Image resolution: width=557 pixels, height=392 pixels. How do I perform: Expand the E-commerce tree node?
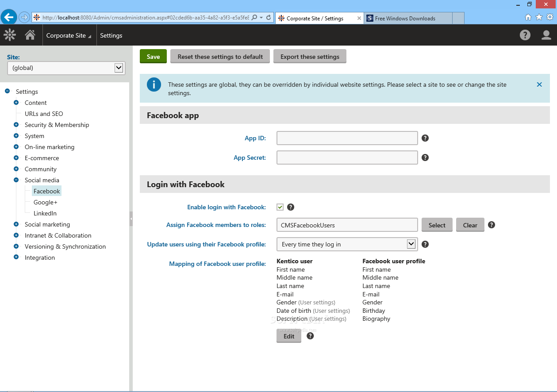[x=16, y=158]
